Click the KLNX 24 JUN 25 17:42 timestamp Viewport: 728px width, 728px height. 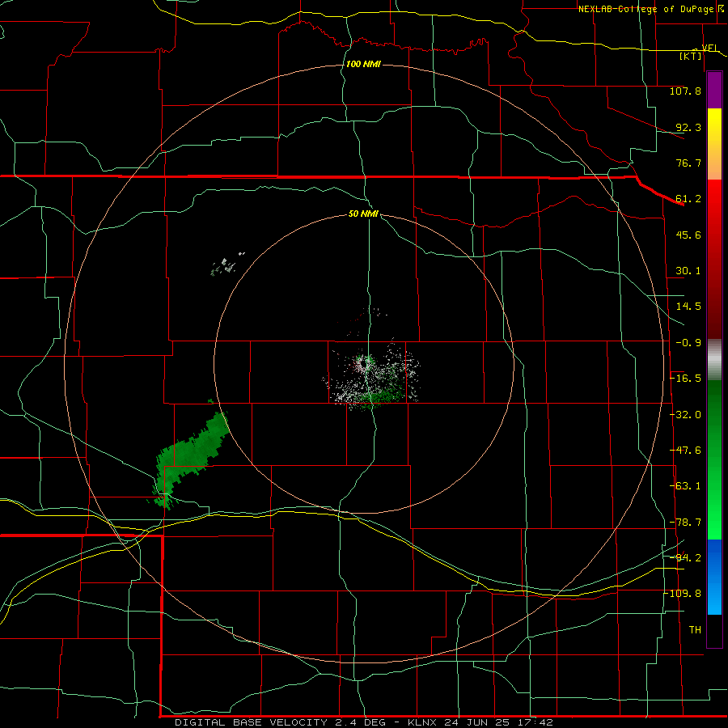[x=480, y=722]
